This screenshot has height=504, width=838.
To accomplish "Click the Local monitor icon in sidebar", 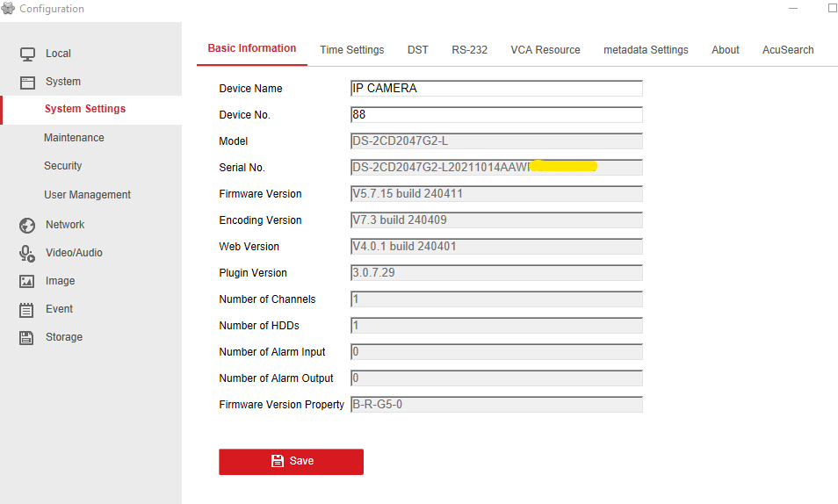I will click(x=27, y=54).
